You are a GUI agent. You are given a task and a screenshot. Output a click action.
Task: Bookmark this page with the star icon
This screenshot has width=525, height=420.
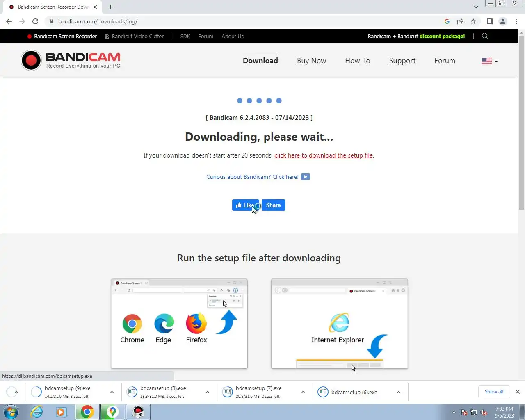coord(473,21)
